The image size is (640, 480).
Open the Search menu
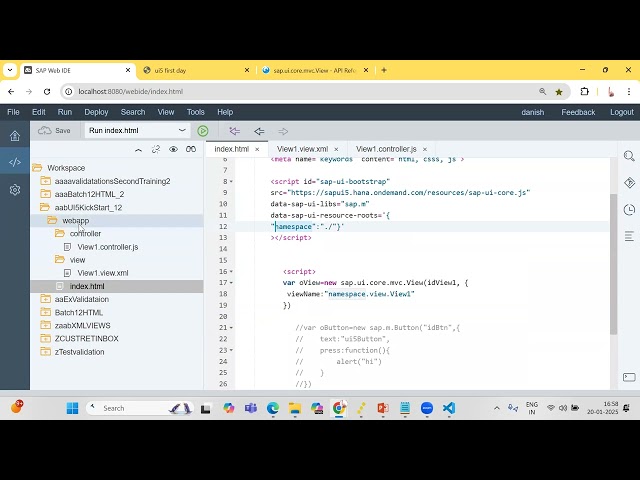coord(133,112)
